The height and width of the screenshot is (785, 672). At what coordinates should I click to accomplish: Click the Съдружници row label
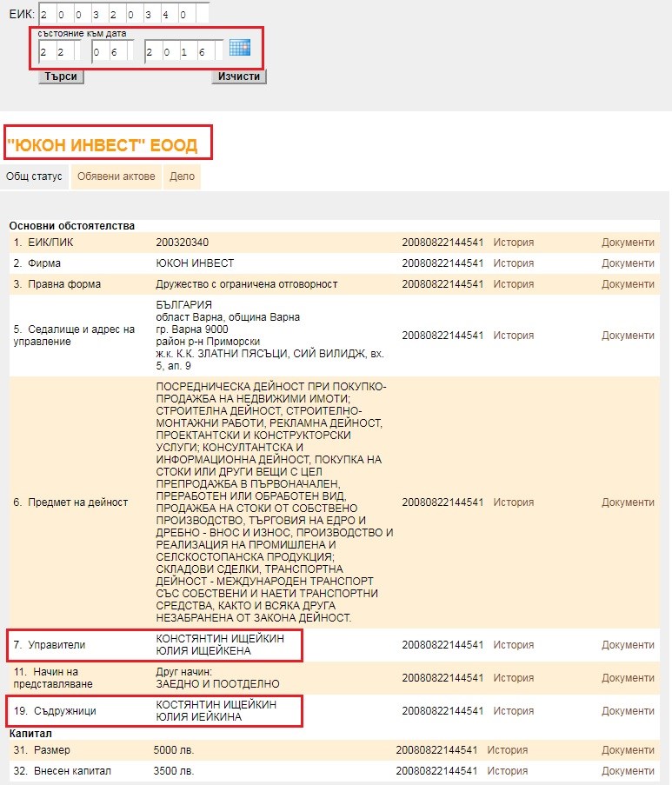pos(55,711)
